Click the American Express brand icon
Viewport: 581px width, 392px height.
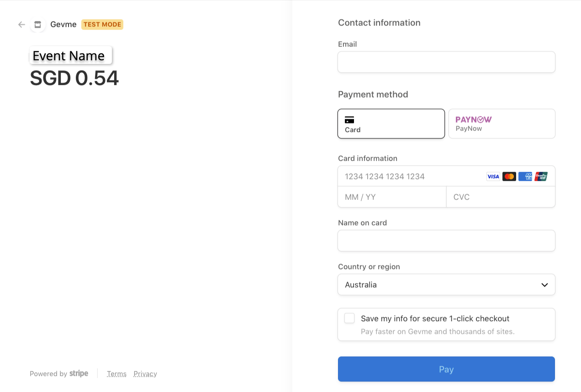pyautogui.click(x=525, y=176)
